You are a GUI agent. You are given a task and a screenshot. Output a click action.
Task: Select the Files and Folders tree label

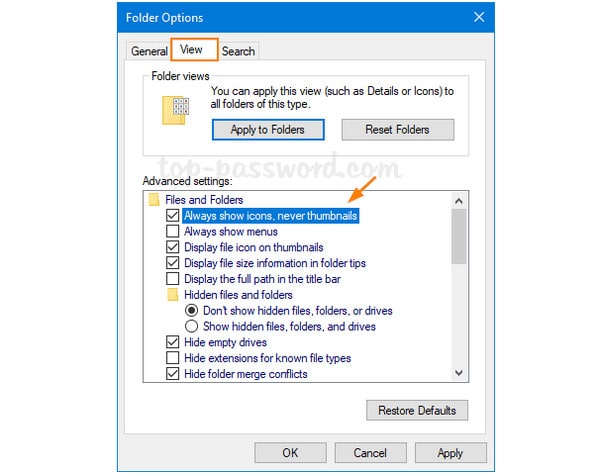coord(204,200)
